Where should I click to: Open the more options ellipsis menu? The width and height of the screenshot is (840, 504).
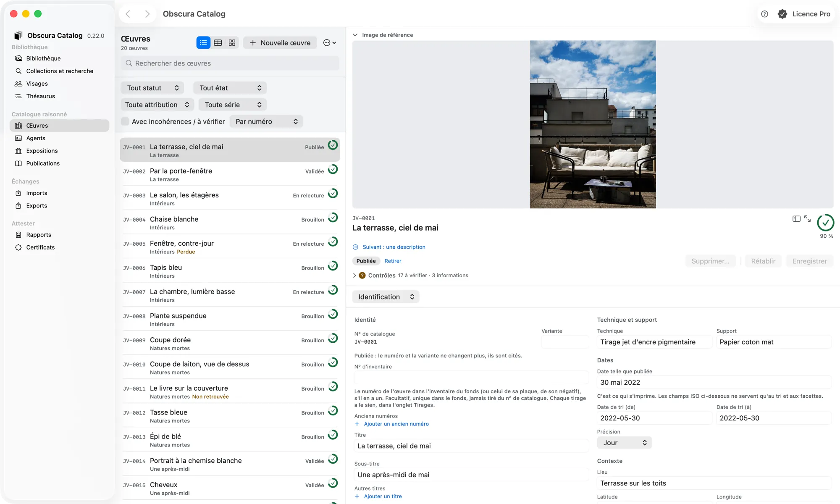(x=330, y=43)
